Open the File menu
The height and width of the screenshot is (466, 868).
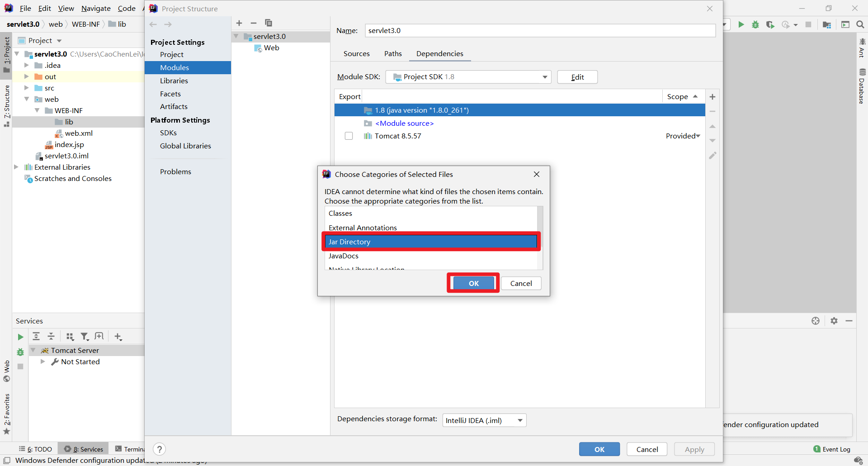[x=25, y=9]
